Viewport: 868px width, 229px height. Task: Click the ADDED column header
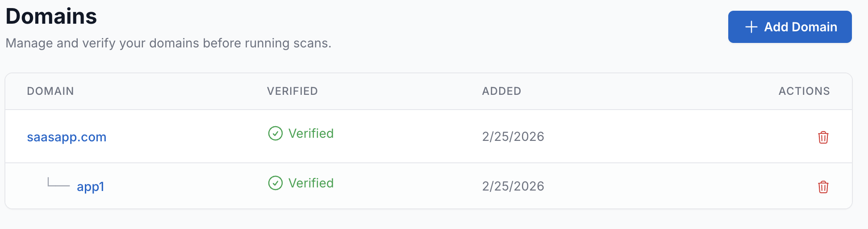[x=501, y=91]
